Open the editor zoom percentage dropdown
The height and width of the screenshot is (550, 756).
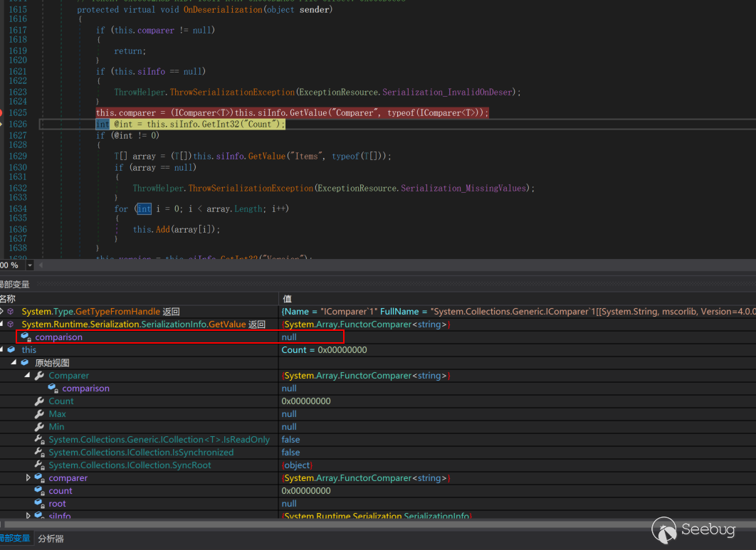tap(29, 265)
